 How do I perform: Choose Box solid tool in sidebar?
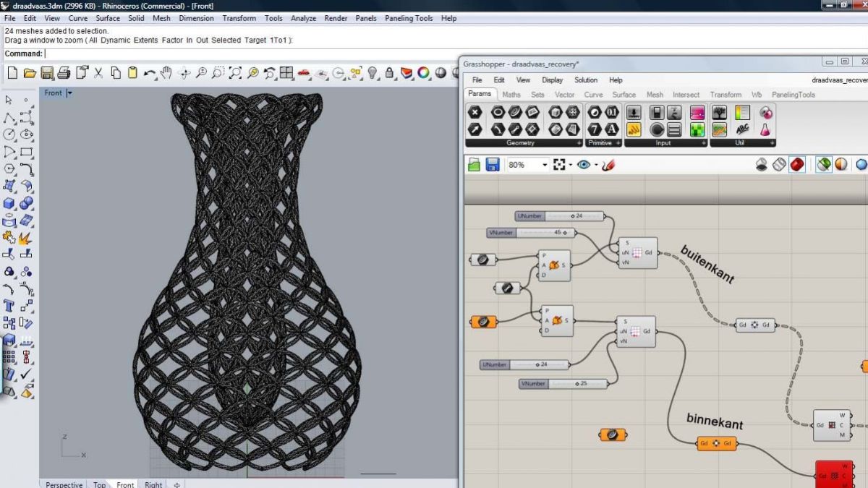point(9,204)
